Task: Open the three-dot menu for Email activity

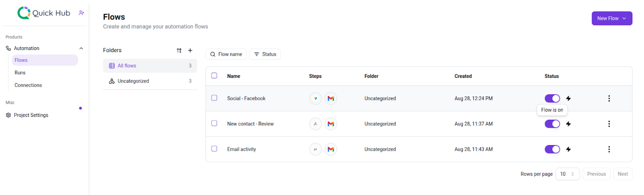Action: [x=609, y=150]
